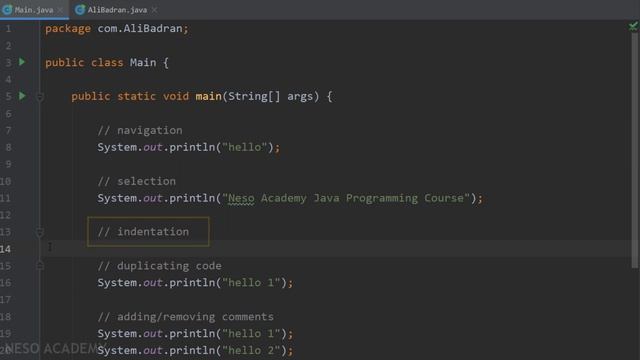Click the out field on line 8
Image resolution: width=640 pixels, height=360 pixels.
coord(153,147)
